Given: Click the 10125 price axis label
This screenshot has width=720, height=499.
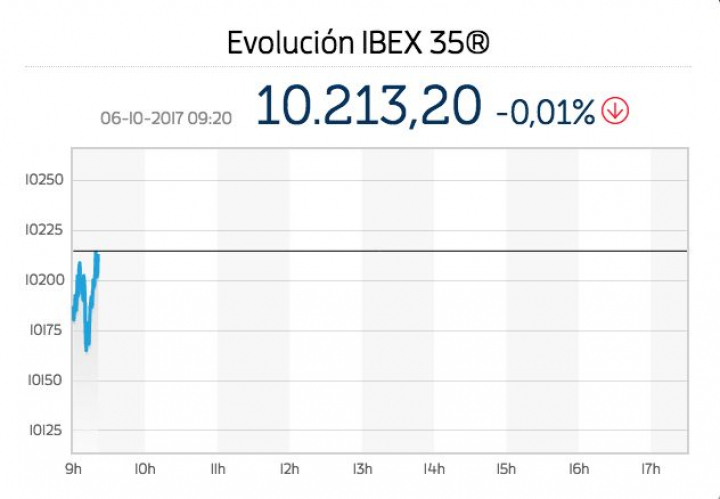Looking at the screenshot, I should (x=44, y=430).
